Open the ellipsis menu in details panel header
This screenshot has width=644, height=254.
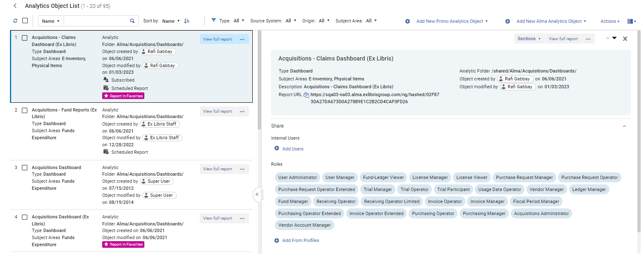click(x=588, y=39)
